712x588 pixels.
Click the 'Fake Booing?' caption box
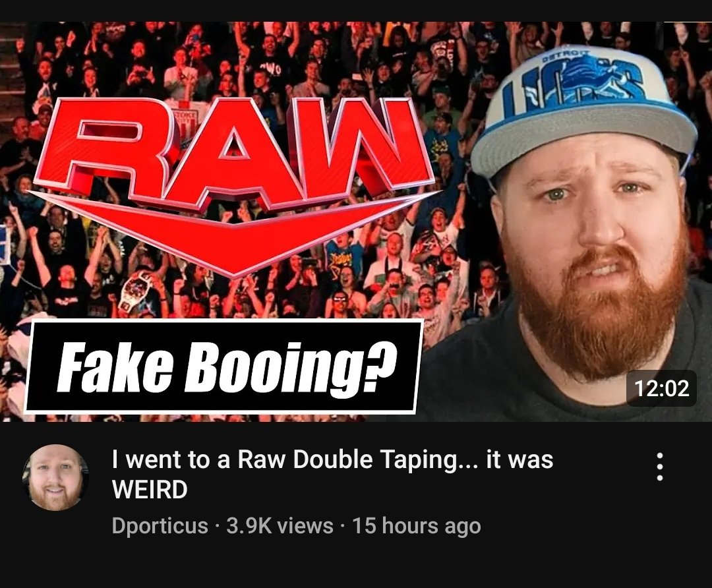tap(224, 367)
